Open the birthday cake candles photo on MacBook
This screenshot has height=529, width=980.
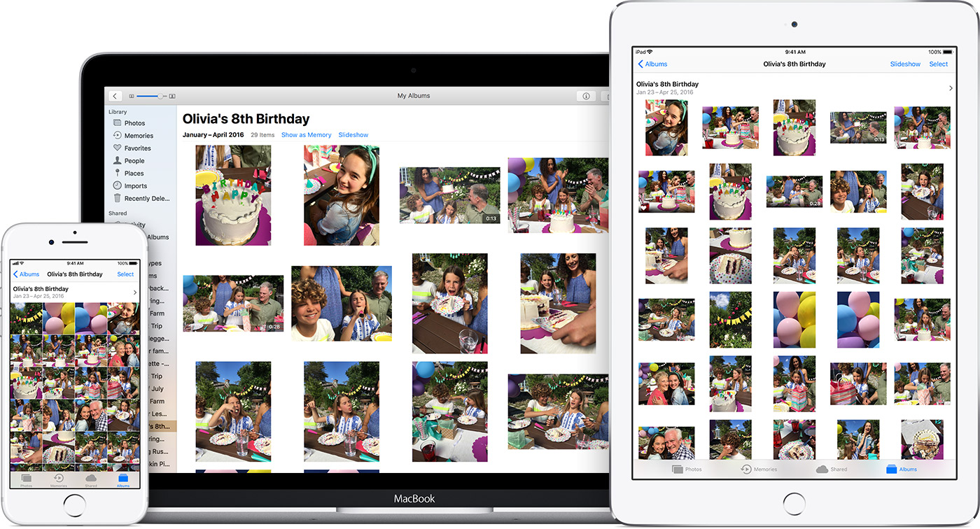coord(233,195)
